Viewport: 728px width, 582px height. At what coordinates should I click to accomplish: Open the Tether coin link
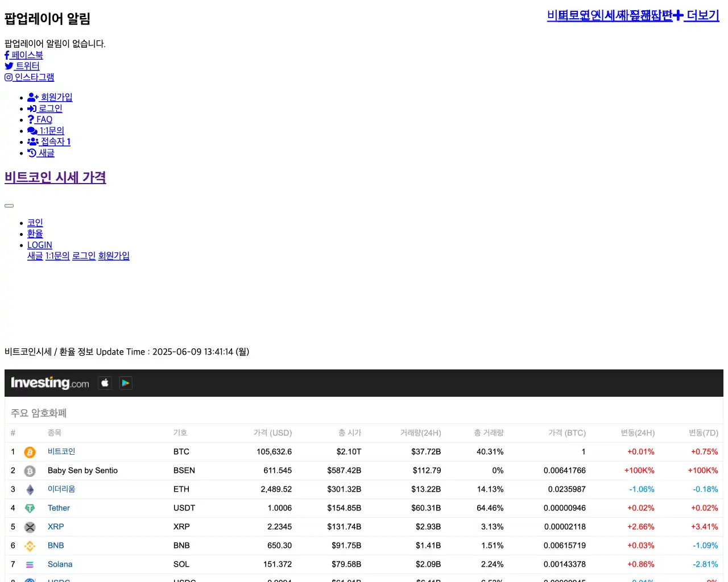pos(59,508)
